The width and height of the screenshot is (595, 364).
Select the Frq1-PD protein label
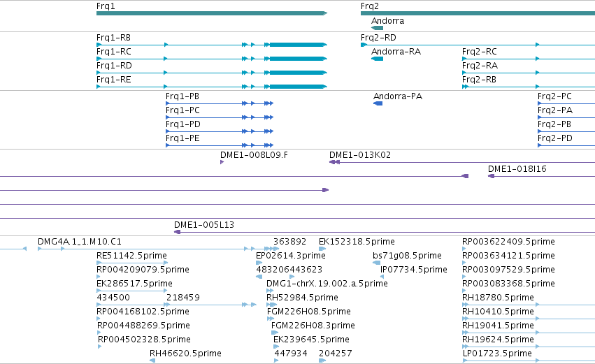pyautogui.click(x=183, y=124)
